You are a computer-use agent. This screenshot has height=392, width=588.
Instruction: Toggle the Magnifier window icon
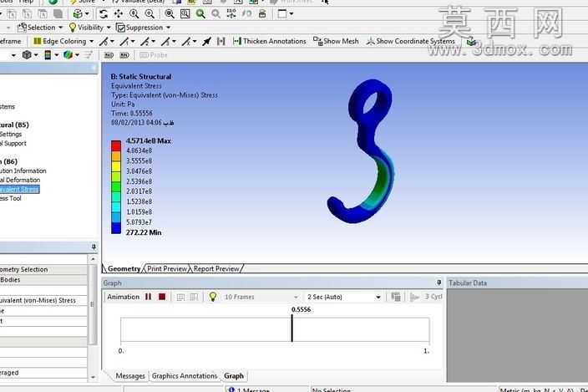pos(185,14)
